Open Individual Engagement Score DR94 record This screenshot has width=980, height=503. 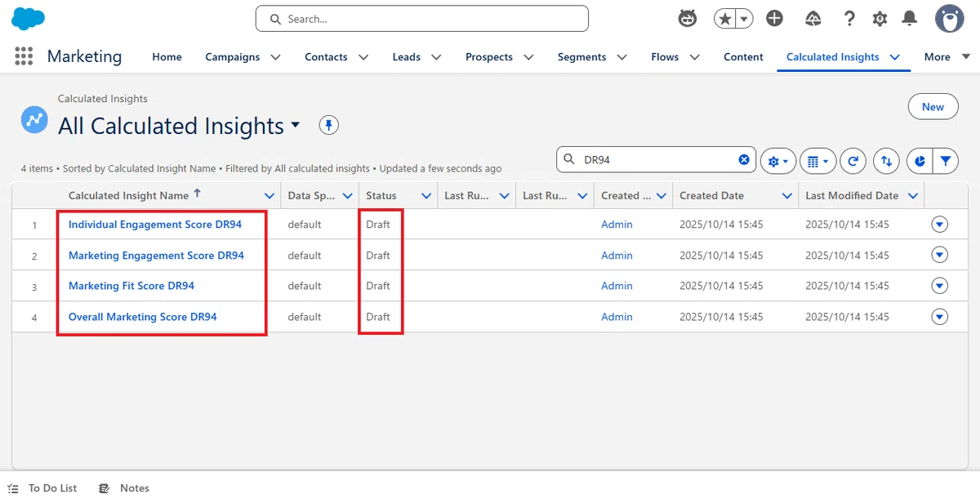pyautogui.click(x=154, y=225)
